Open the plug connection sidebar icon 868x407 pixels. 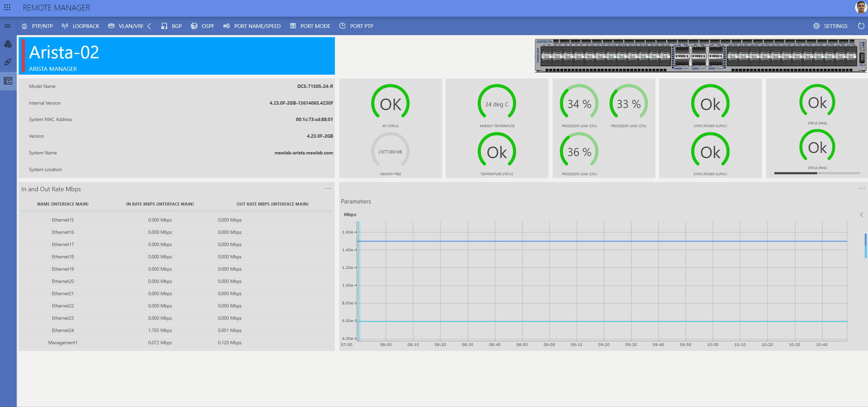pos(8,62)
